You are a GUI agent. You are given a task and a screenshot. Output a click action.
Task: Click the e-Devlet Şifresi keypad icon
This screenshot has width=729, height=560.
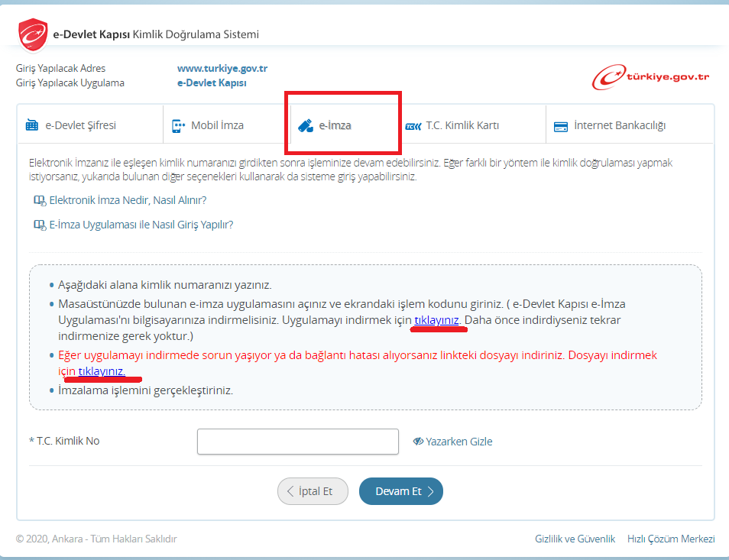32,125
